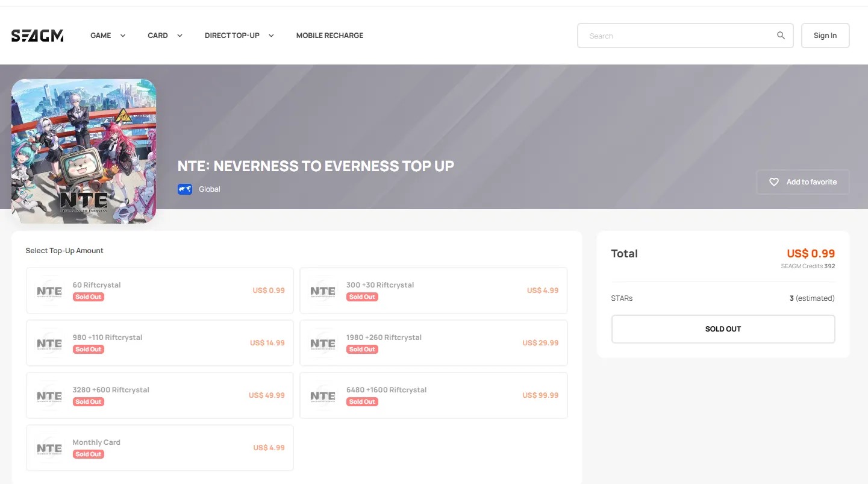
Task: Click the Sold Out badge on 60 Riftcrystal
Action: coord(89,297)
